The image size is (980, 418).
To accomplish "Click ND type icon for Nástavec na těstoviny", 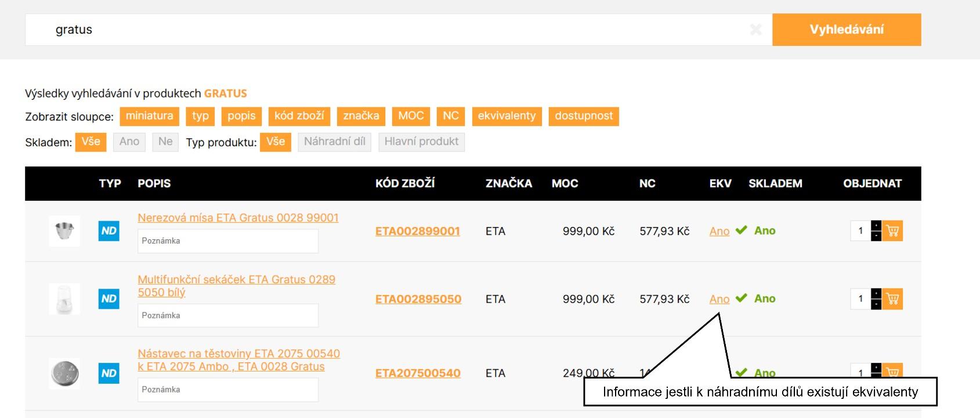I will pyautogui.click(x=109, y=373).
